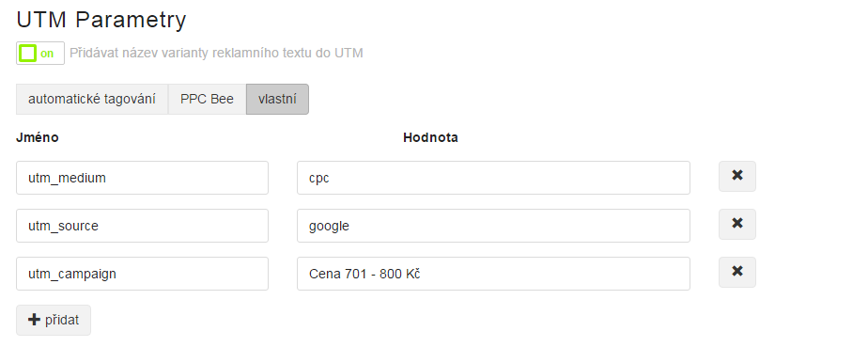Edit the value field containing google
The height and width of the screenshot is (347, 868).
coord(493,226)
